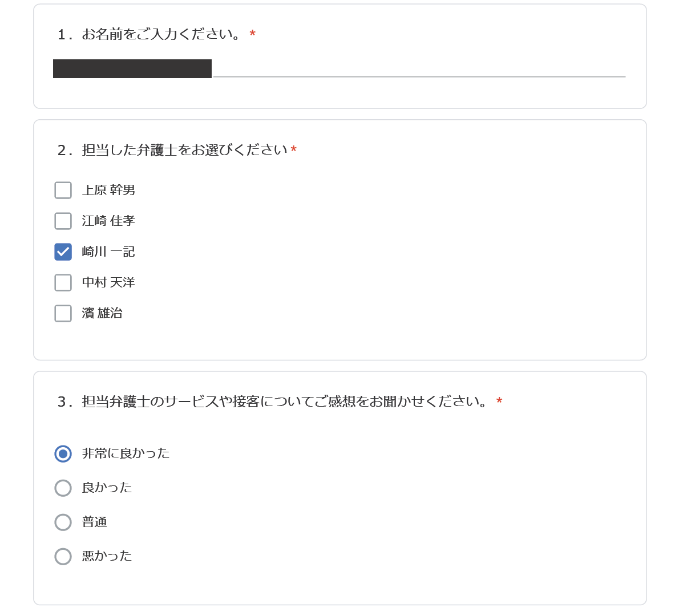The image size is (679, 616).
Task: Select the 濱 雄治 checkbox square
Action: point(63,313)
